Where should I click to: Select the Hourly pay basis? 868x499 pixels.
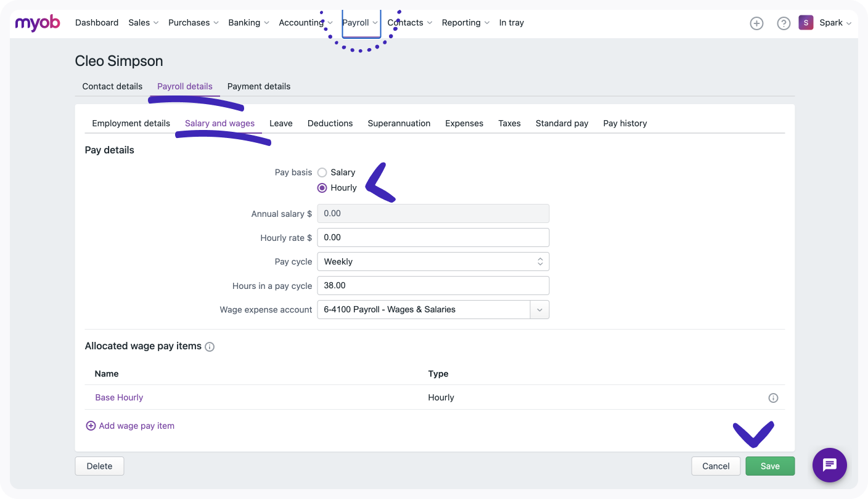(x=322, y=188)
